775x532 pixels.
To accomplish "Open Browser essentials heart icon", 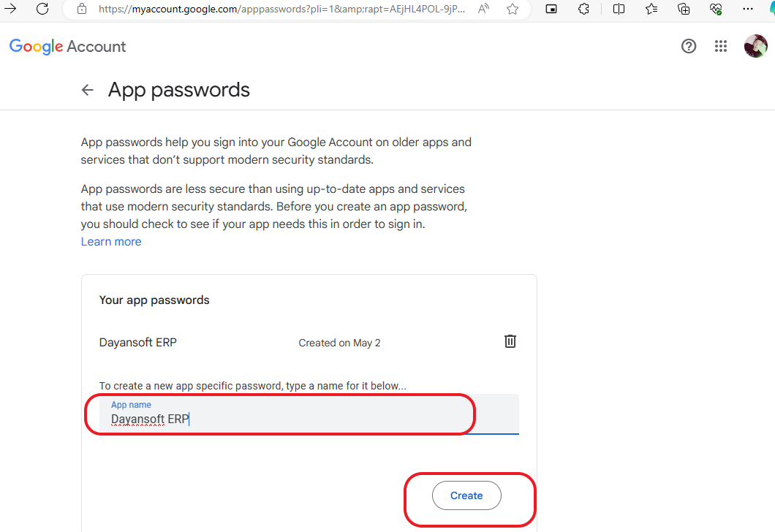I will coord(716,9).
